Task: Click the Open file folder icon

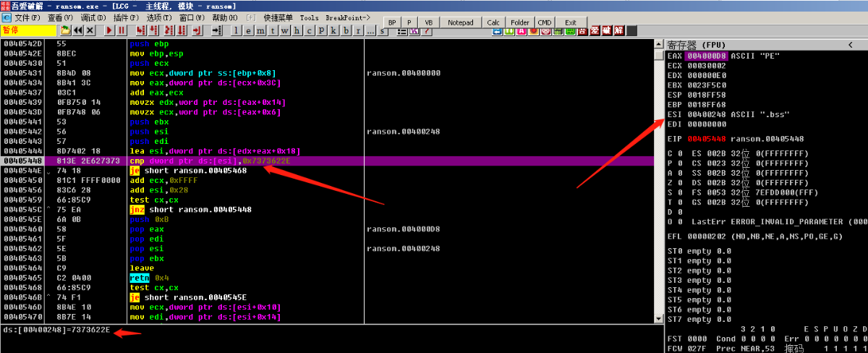Action: click(x=65, y=30)
